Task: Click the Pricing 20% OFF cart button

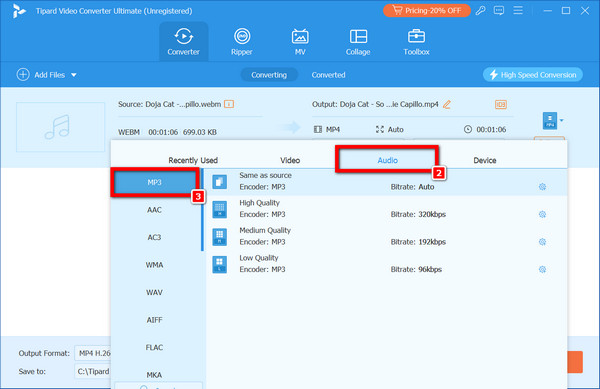Action: (x=427, y=11)
